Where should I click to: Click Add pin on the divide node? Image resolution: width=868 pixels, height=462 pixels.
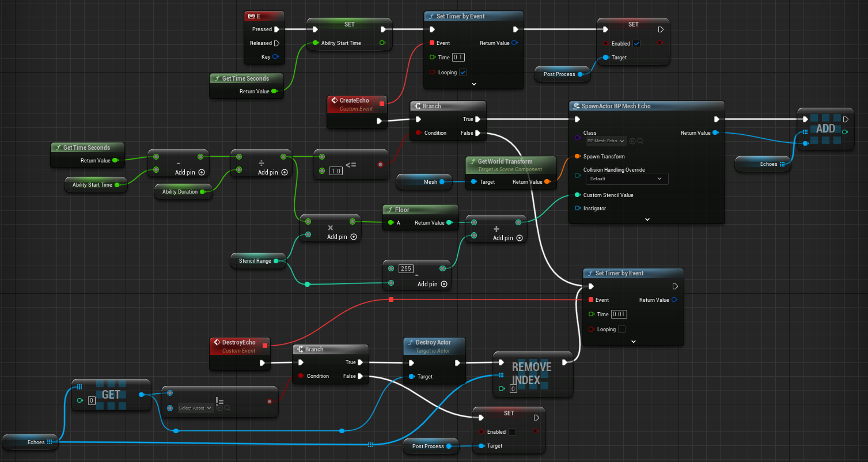(284, 172)
